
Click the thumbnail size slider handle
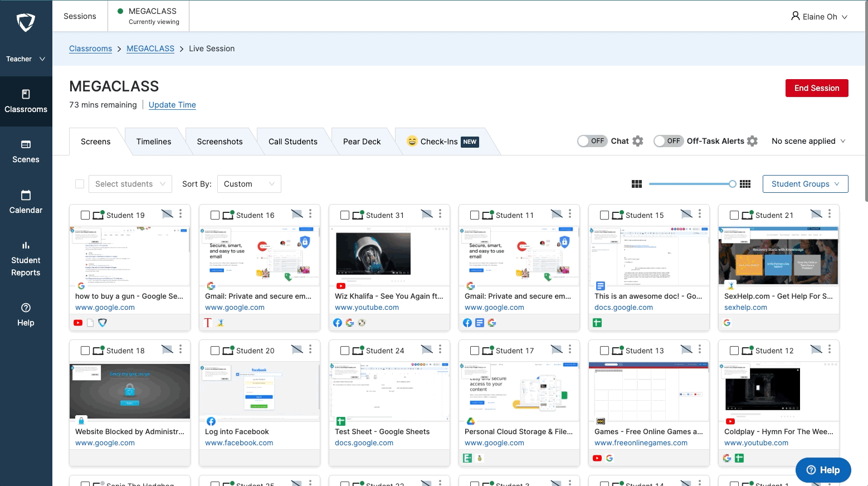[733, 184]
